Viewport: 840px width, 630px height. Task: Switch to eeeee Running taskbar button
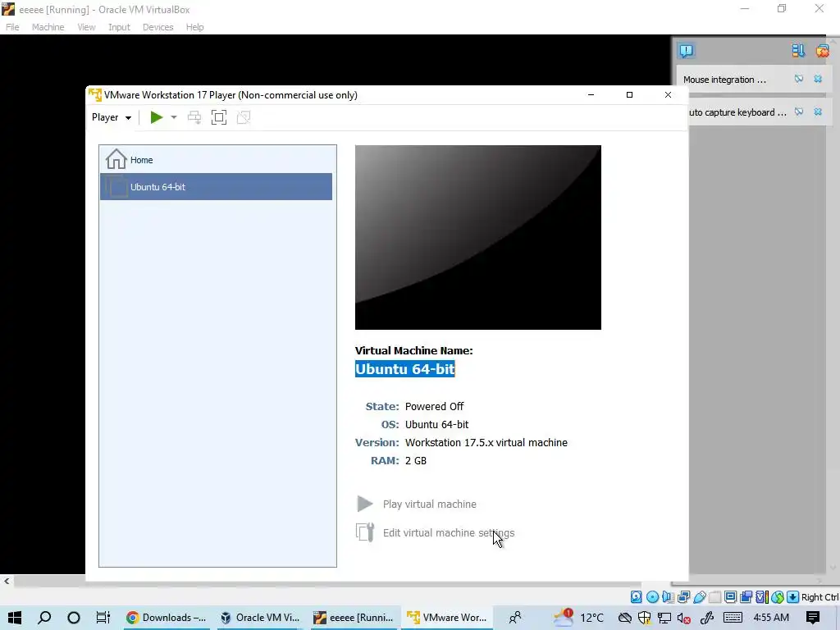(x=354, y=618)
